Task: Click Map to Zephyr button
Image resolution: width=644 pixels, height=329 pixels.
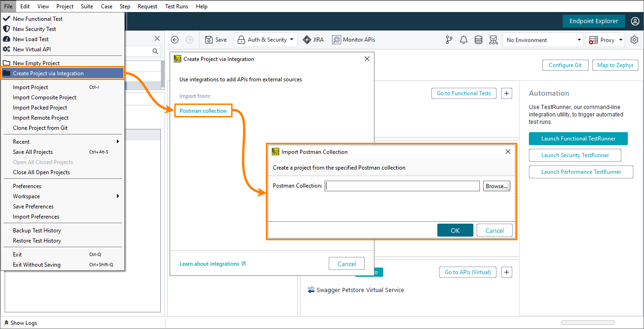Action: [615, 65]
